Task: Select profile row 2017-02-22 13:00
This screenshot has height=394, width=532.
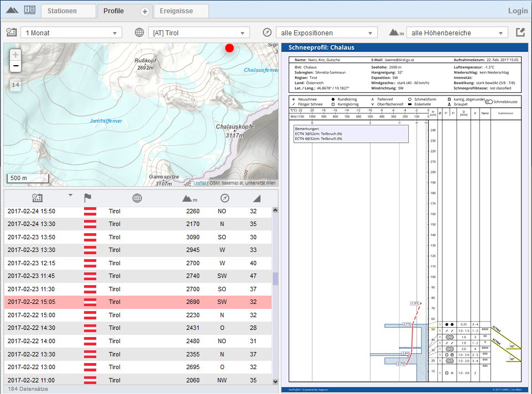Action: pyautogui.click(x=138, y=367)
